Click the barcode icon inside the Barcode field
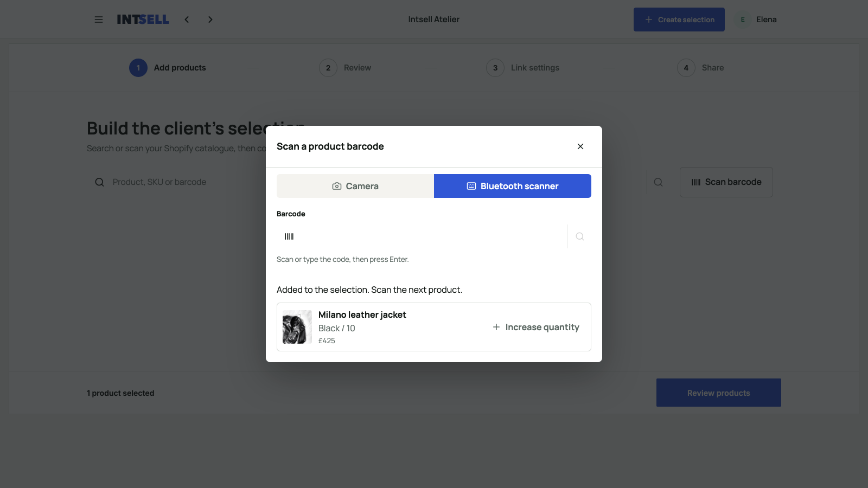 click(289, 236)
